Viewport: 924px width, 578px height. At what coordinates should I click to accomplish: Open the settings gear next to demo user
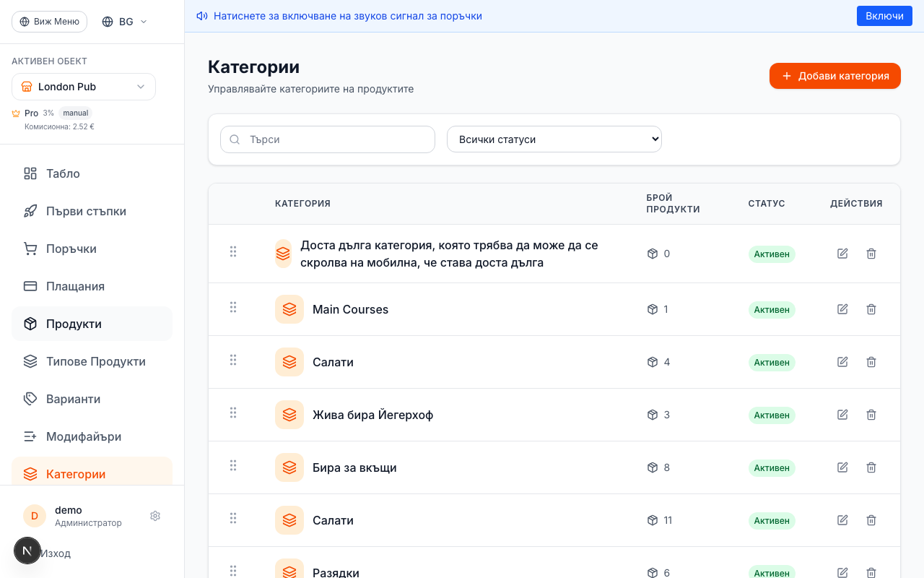tap(155, 515)
